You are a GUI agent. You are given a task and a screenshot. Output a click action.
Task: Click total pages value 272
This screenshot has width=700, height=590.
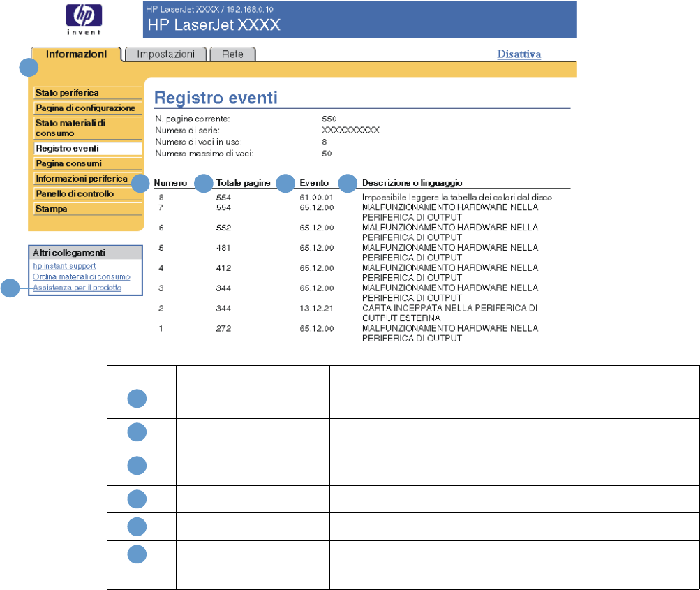pos(223,328)
